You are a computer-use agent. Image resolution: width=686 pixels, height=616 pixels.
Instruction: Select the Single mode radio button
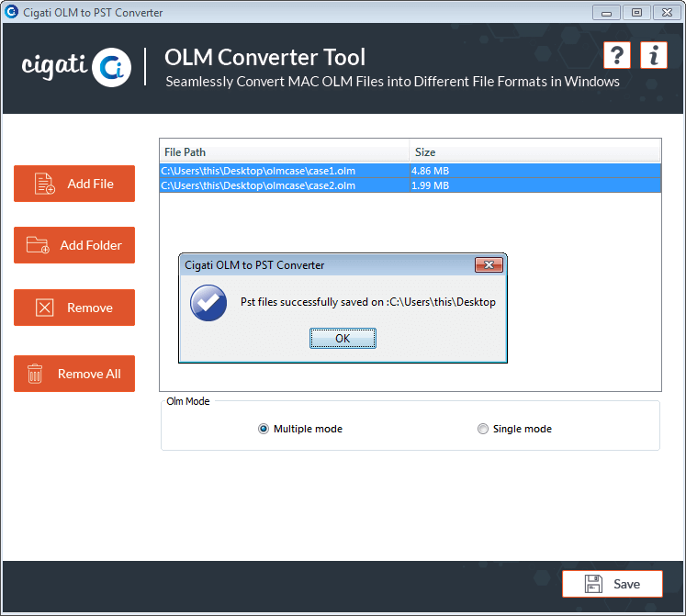[482, 429]
